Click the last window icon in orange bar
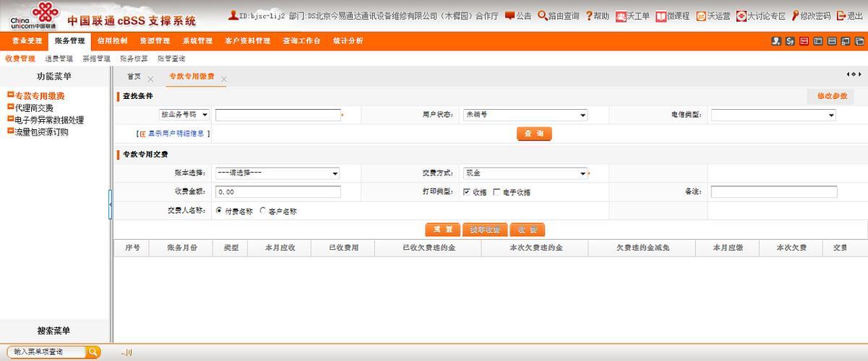This screenshot has width=868, height=361. [x=859, y=41]
